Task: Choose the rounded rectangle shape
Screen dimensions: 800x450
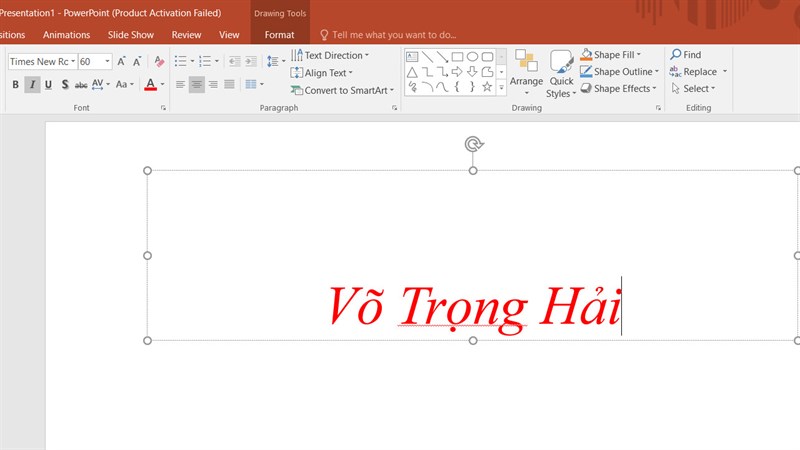Action: pos(488,57)
